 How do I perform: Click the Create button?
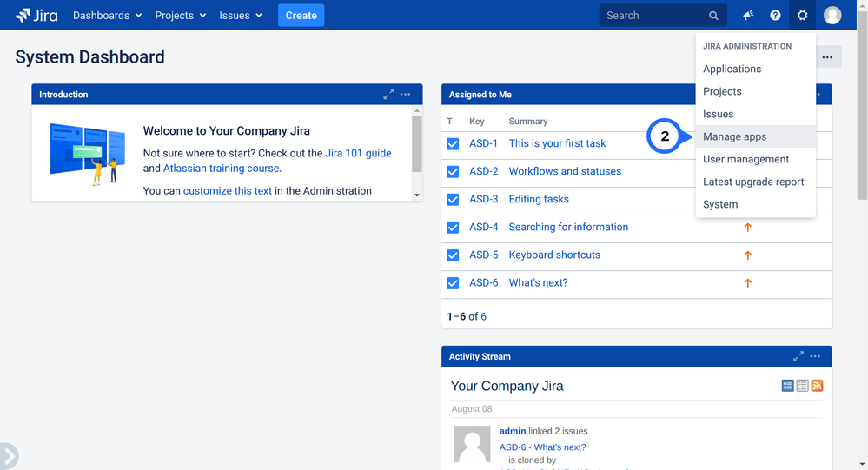[301, 16]
